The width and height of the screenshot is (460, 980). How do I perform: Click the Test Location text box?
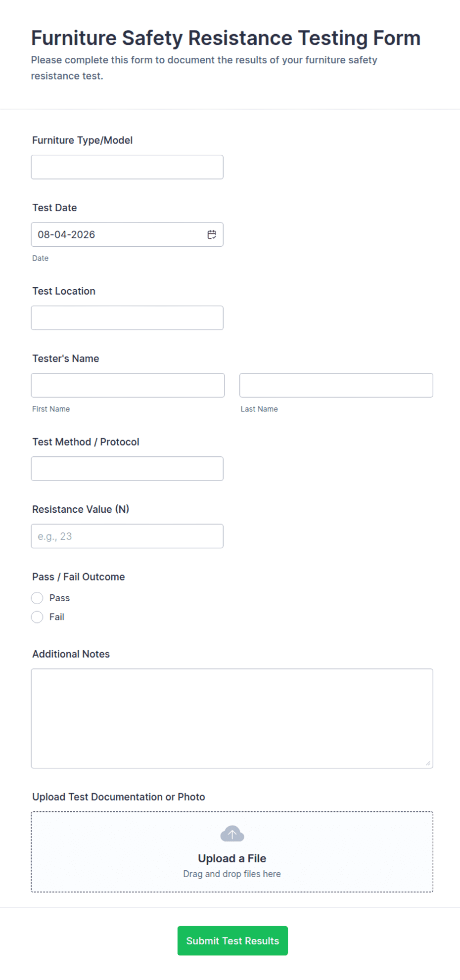pos(127,318)
